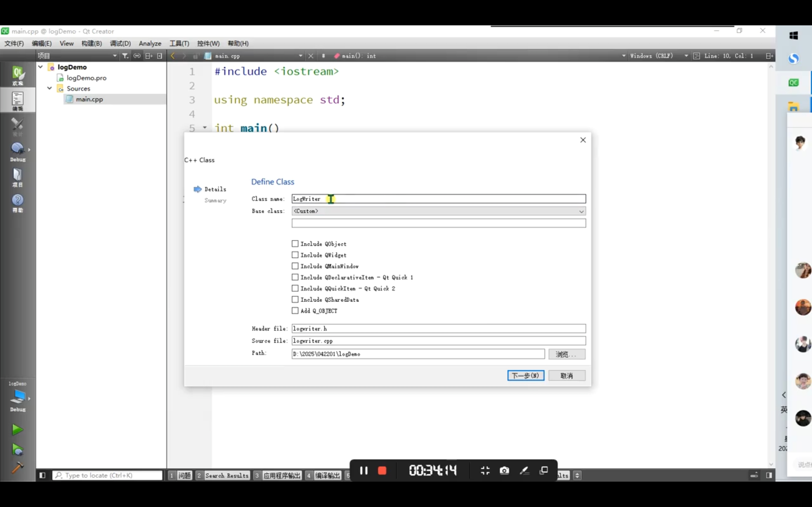Click the 下一步(N) next button
This screenshot has width=812, height=507.
pos(526,375)
